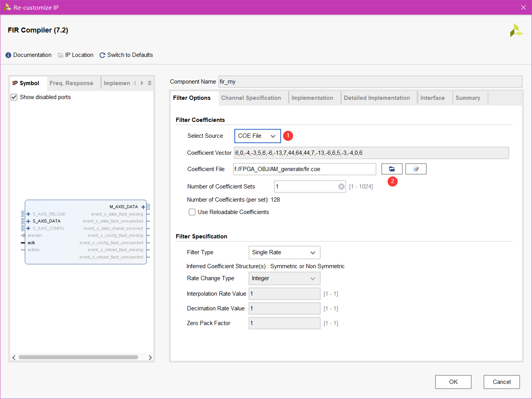Open the Interface tab

(432, 98)
